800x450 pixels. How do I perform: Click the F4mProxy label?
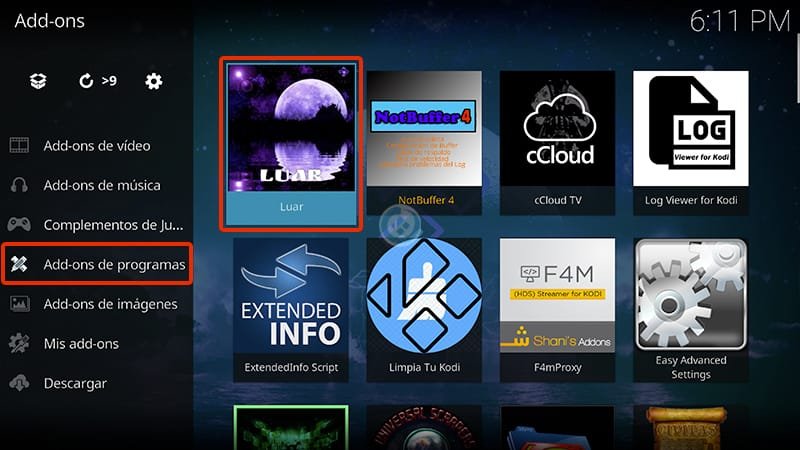pos(558,367)
